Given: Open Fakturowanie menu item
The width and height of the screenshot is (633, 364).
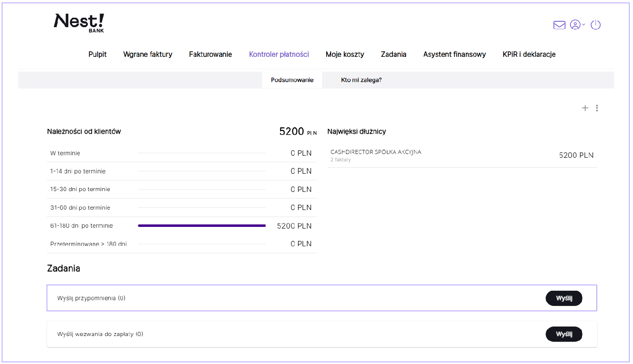Looking at the screenshot, I should coord(210,54).
